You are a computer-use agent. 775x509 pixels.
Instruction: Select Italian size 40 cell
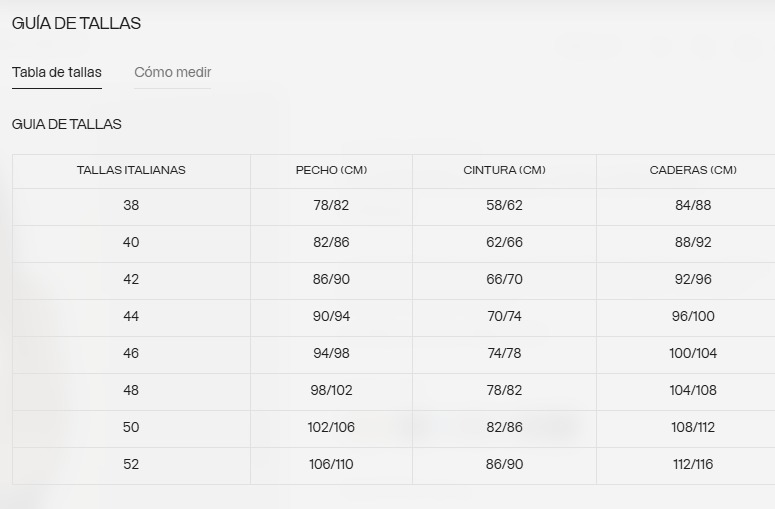[131, 242]
